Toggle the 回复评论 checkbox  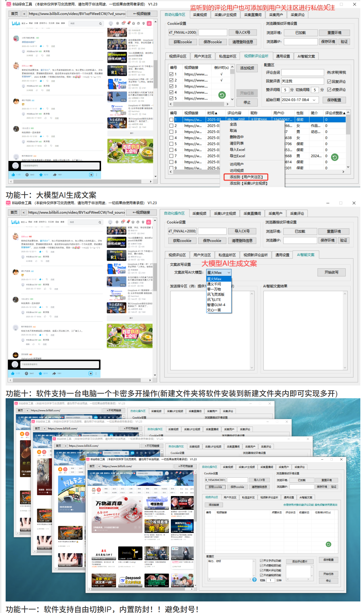click(329, 82)
